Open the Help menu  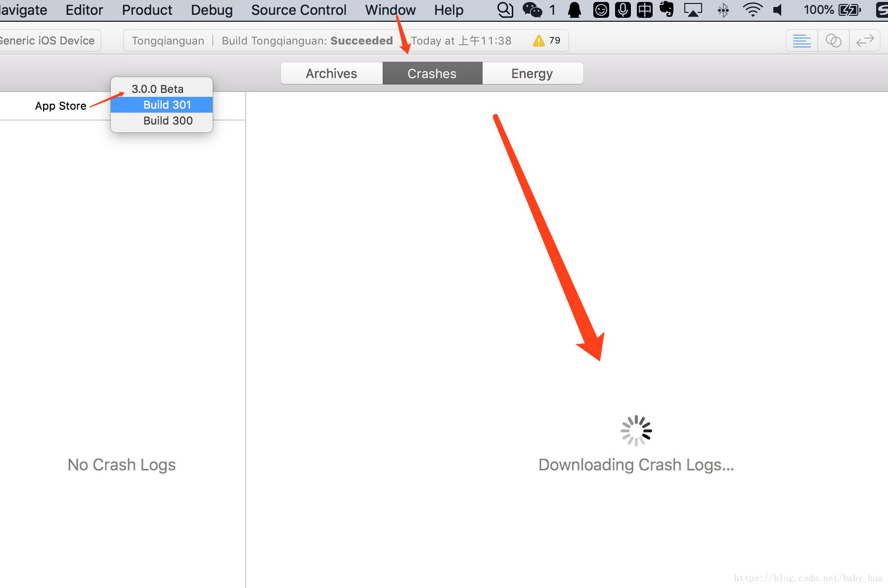[449, 10]
